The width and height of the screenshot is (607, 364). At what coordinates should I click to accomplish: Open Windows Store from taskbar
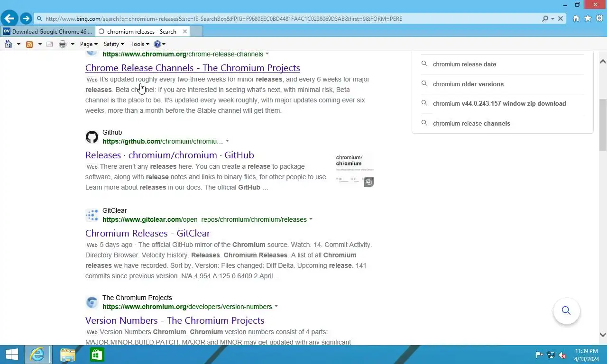[97, 355]
